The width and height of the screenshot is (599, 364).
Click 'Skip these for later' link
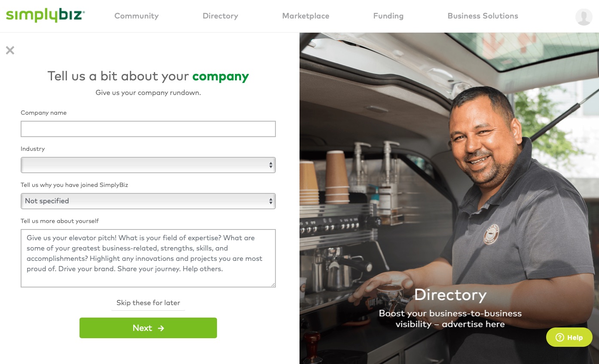tap(148, 303)
